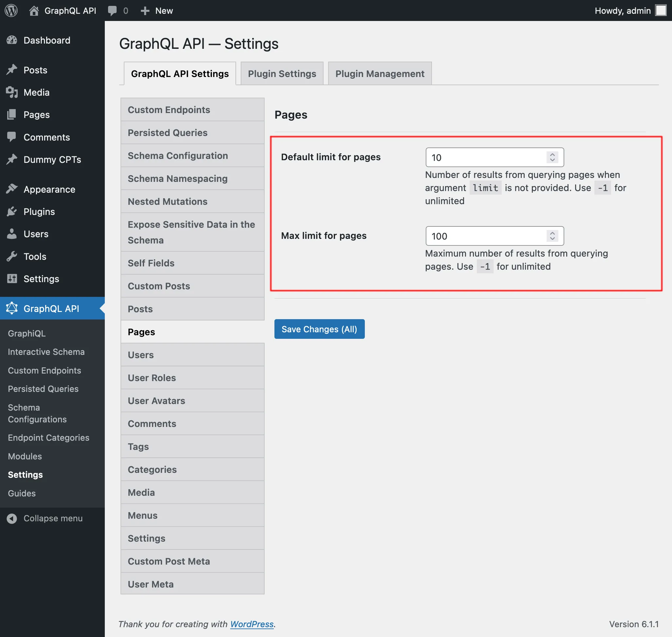
Task: Open the Persisted Queries settings section
Action: (193, 133)
